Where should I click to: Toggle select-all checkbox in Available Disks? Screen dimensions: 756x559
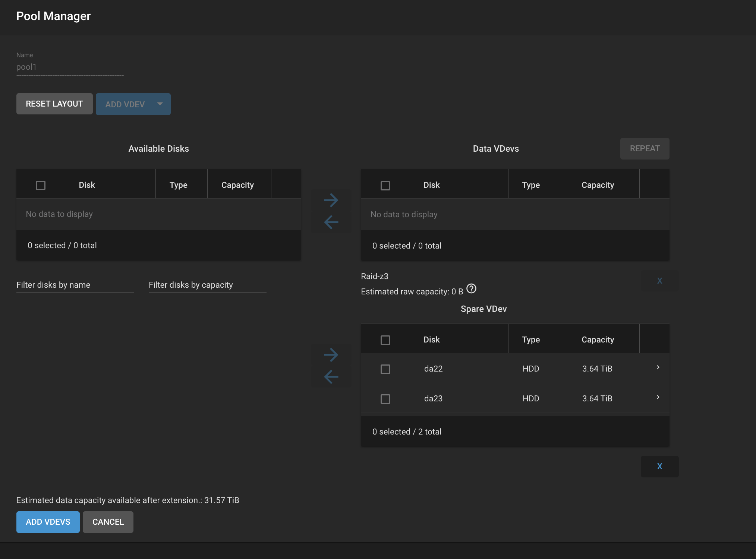pos(41,185)
